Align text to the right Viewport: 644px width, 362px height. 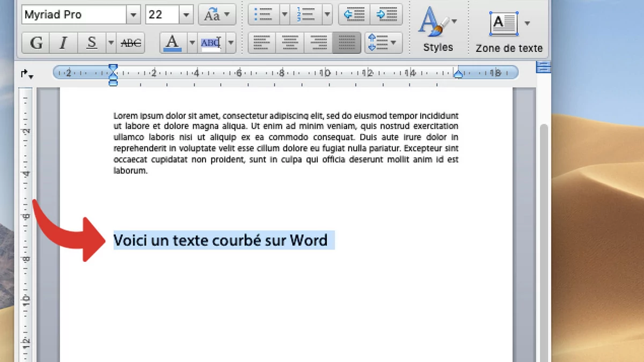(318, 43)
